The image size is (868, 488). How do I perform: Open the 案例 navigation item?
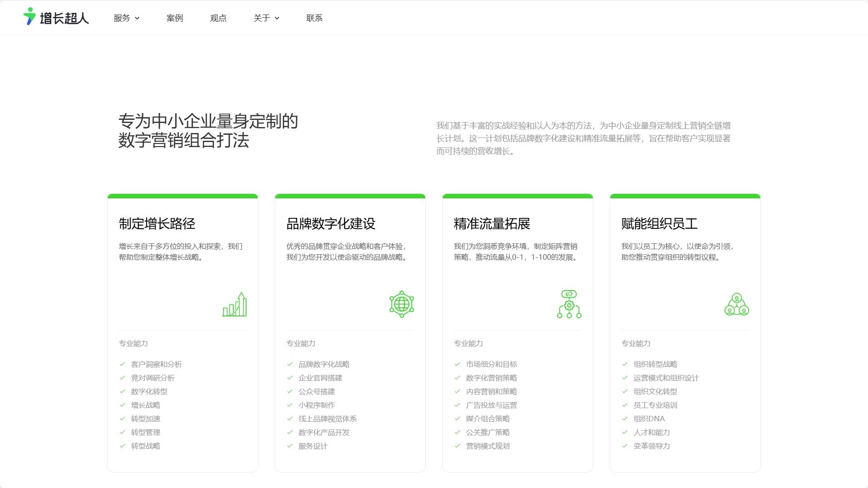click(x=174, y=18)
